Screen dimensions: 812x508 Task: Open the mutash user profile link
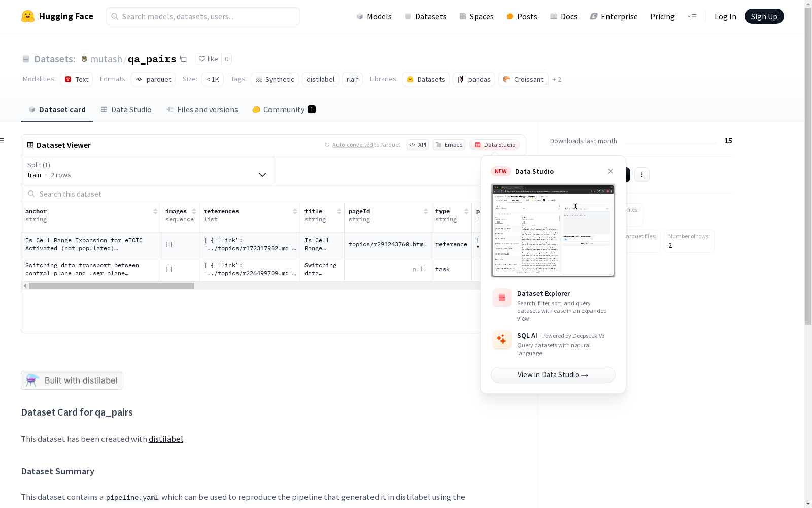click(x=106, y=59)
